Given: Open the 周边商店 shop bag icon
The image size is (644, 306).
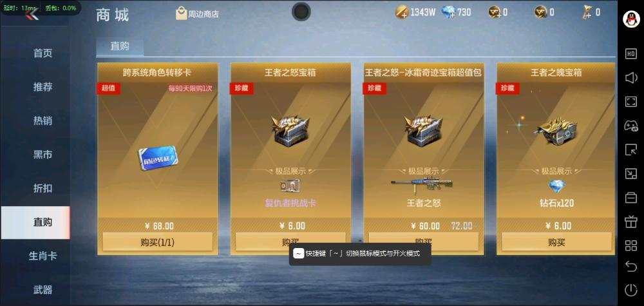Looking at the screenshot, I should pos(181,13).
